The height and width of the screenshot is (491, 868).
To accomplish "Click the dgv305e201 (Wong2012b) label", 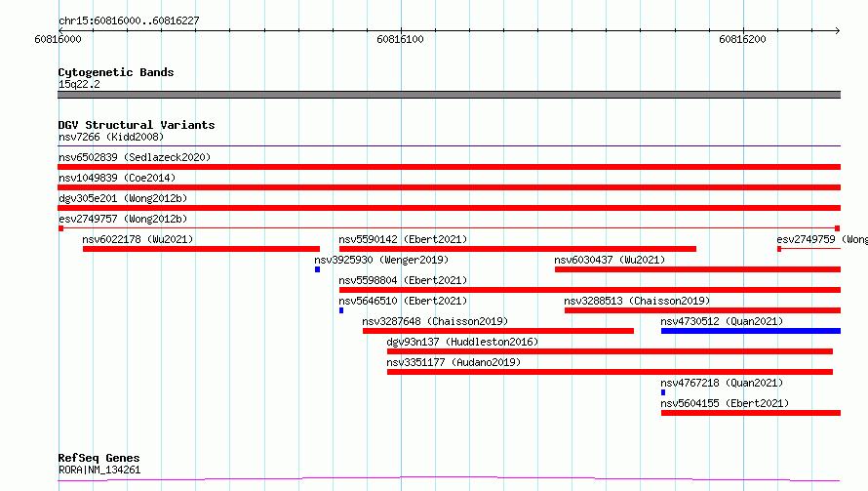I will (123, 198).
